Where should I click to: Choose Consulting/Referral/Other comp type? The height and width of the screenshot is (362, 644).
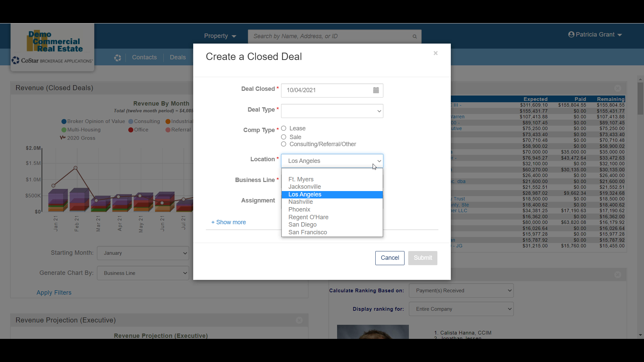(x=284, y=144)
